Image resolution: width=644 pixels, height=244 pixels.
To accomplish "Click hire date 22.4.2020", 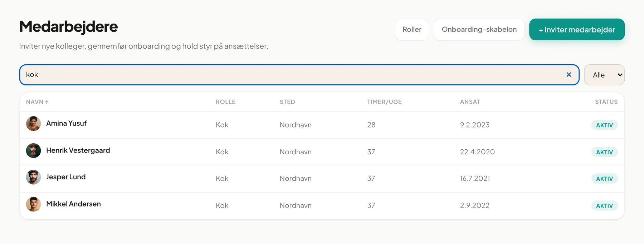I will pos(477,152).
